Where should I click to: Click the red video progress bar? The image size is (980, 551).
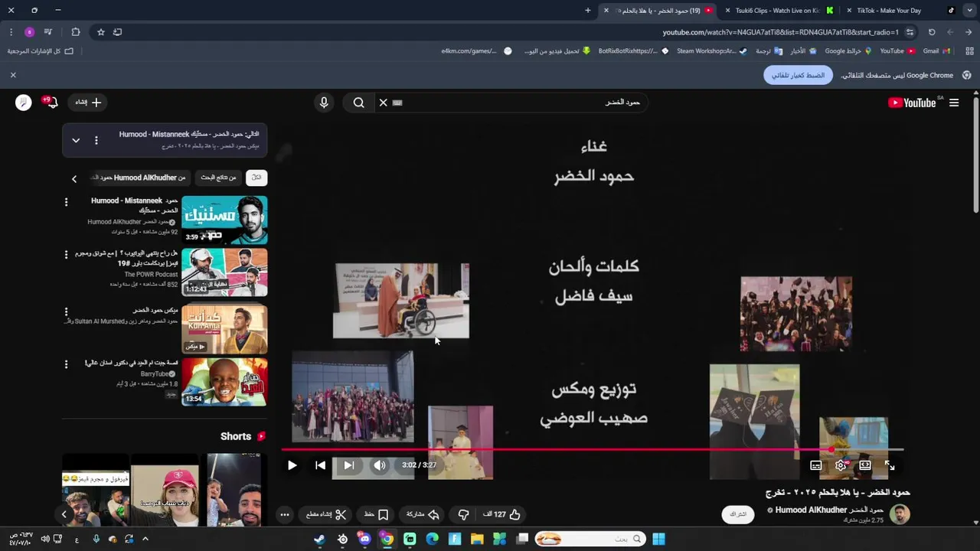(593, 449)
